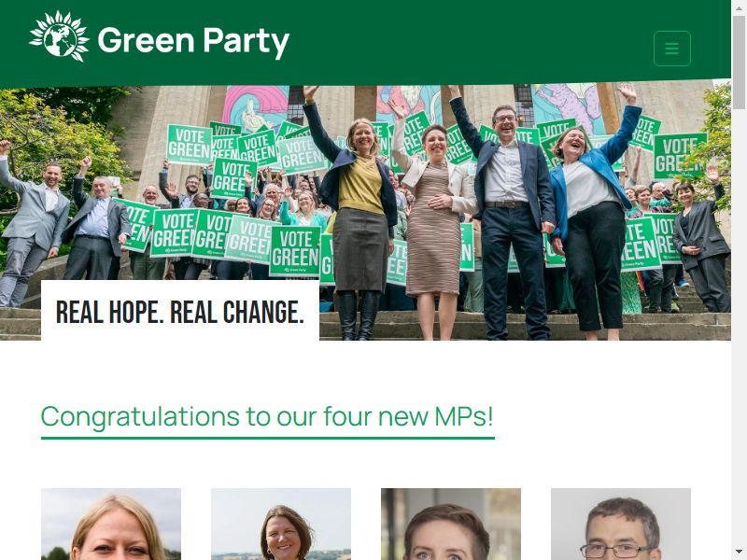Click the Green Party wordmark text
Image resolution: width=747 pixels, height=560 pixels.
[193, 41]
